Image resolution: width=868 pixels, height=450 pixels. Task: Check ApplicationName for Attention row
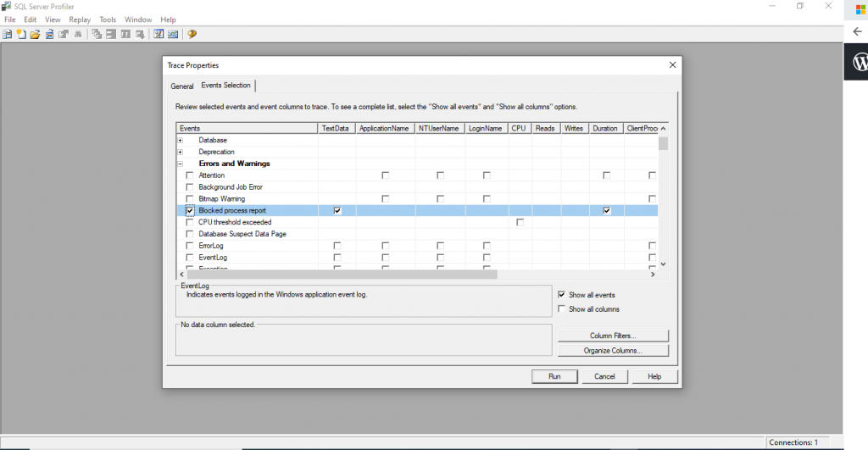(386, 175)
